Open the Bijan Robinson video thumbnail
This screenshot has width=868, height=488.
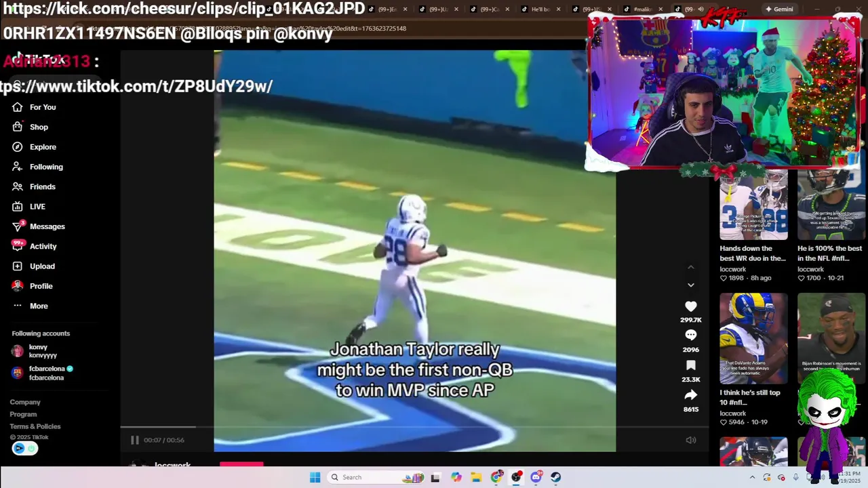831,338
